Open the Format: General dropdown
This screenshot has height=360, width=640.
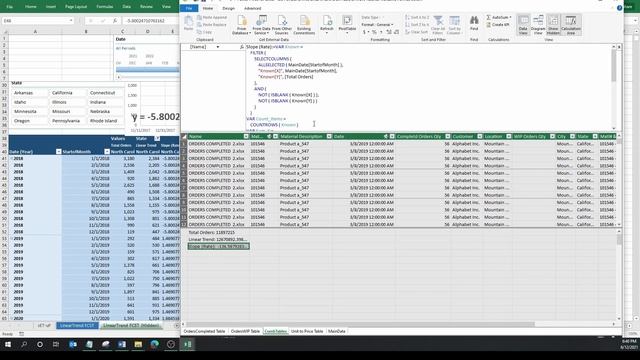378,24
